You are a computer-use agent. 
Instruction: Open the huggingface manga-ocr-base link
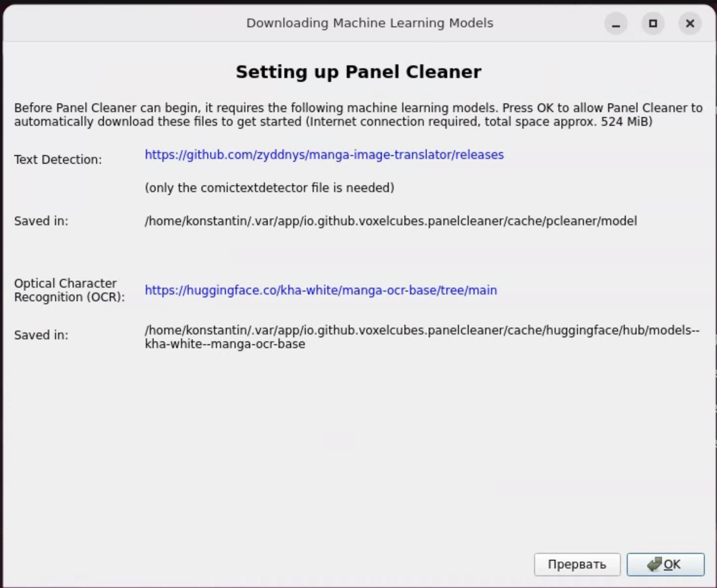tap(321, 290)
